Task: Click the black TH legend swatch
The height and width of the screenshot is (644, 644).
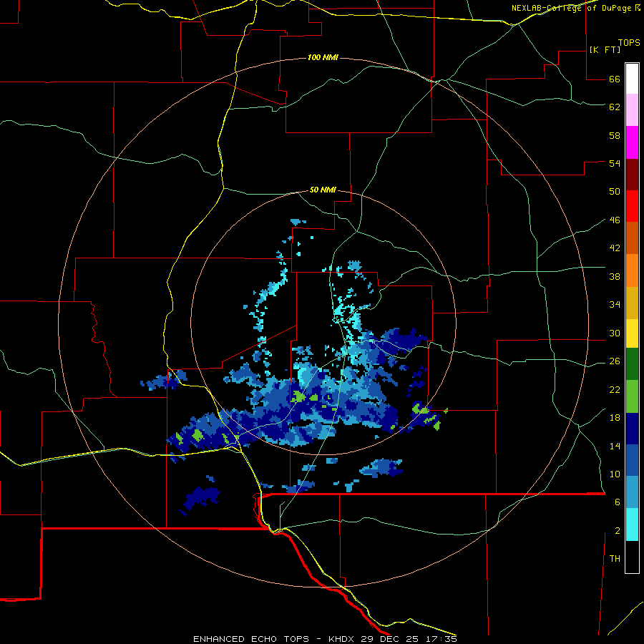Action: click(x=632, y=557)
